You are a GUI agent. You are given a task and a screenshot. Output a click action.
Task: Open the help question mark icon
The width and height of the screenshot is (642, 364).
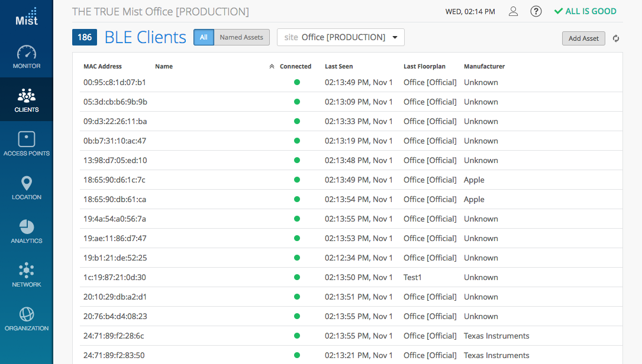click(x=536, y=11)
